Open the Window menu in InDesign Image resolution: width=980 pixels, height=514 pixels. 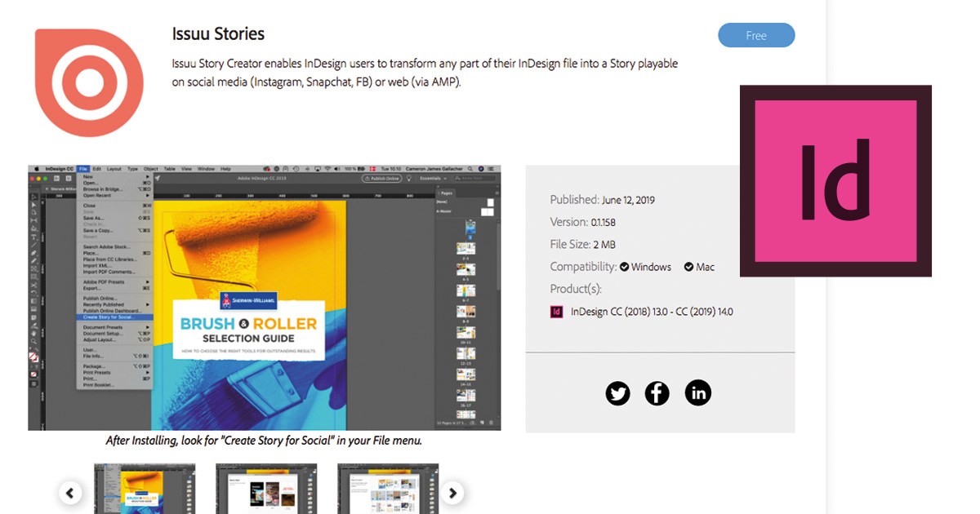207,169
